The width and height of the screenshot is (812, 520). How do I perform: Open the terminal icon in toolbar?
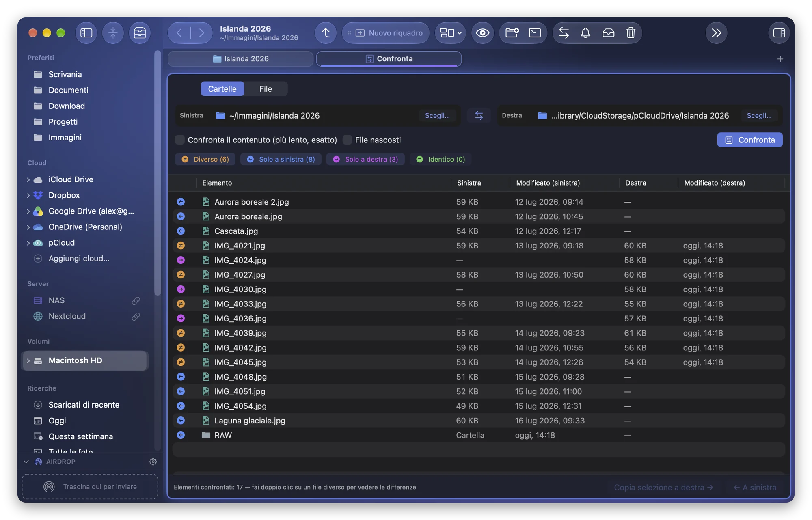click(535, 33)
